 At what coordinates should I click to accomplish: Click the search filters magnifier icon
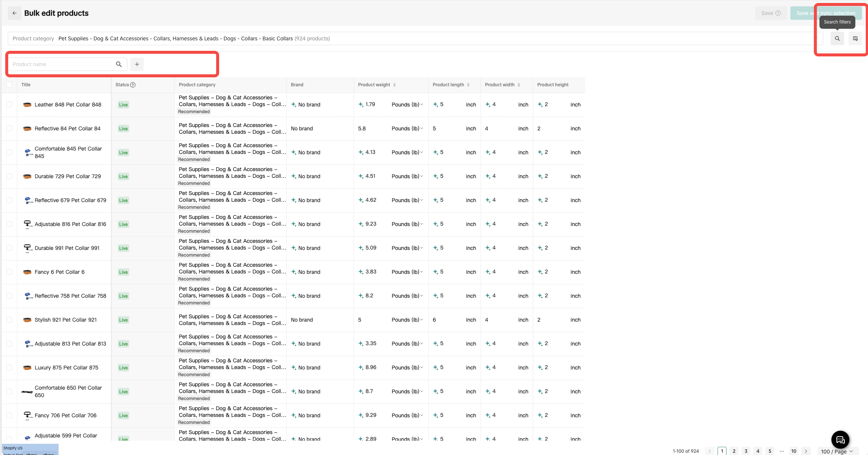coord(837,38)
